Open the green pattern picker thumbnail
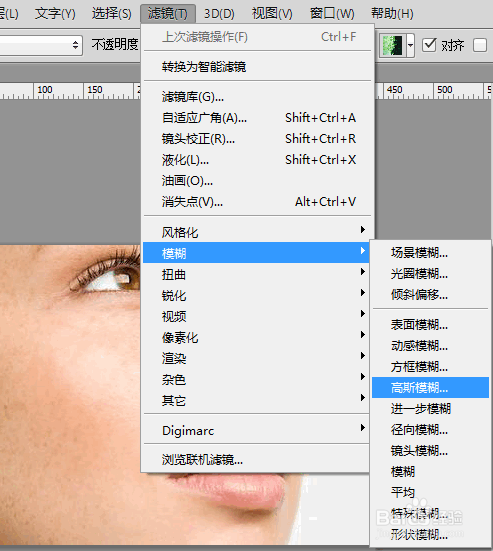This screenshot has height=551, width=493. coord(393,45)
